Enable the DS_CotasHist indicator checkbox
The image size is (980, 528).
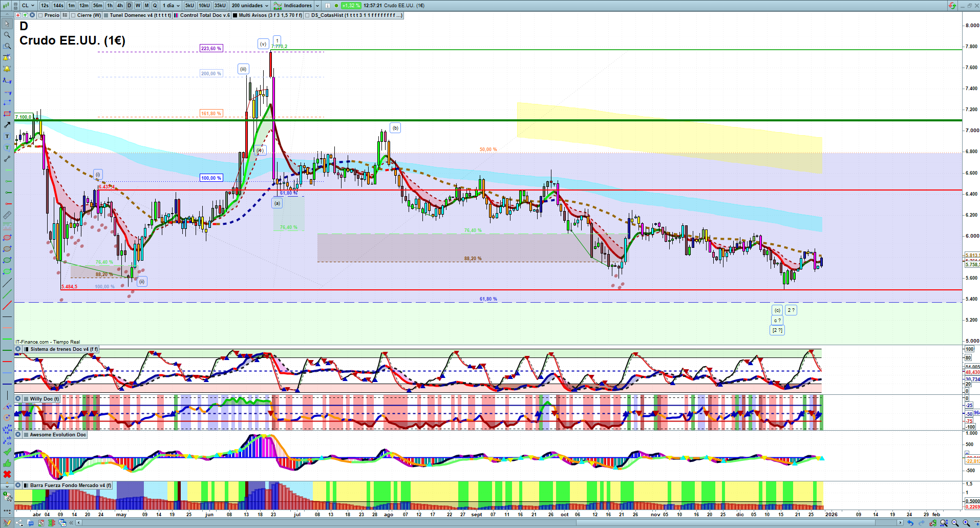pyautogui.click(x=307, y=15)
